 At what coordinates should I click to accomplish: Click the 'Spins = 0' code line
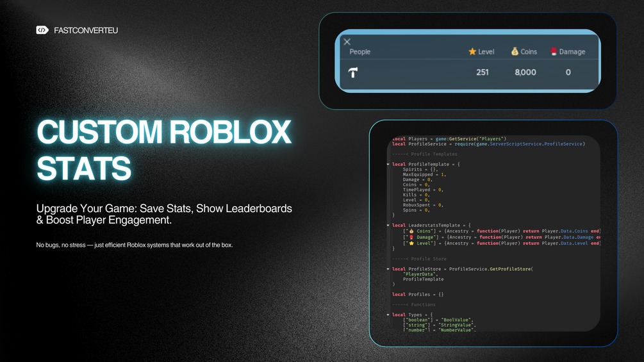[416, 210]
